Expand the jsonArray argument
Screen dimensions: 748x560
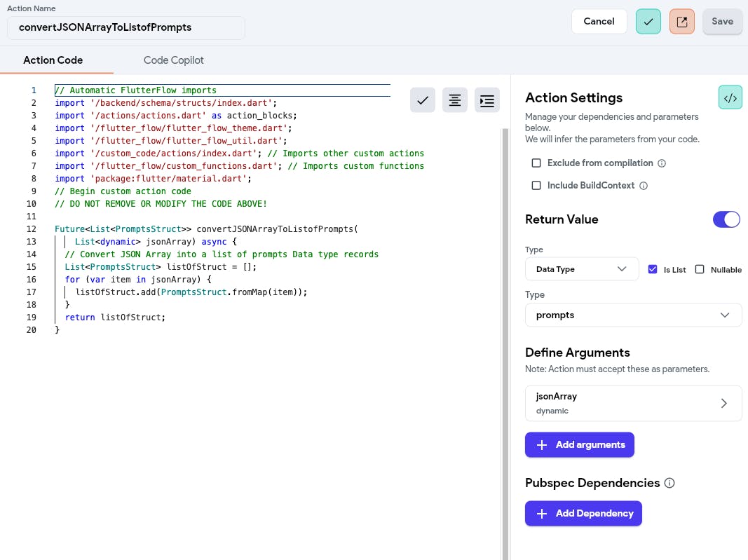coord(633,403)
